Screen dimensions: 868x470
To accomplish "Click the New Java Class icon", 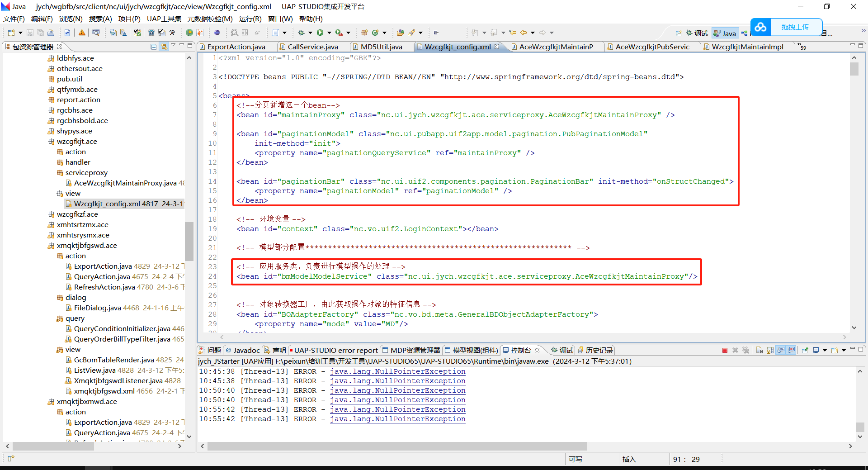I will click(375, 33).
